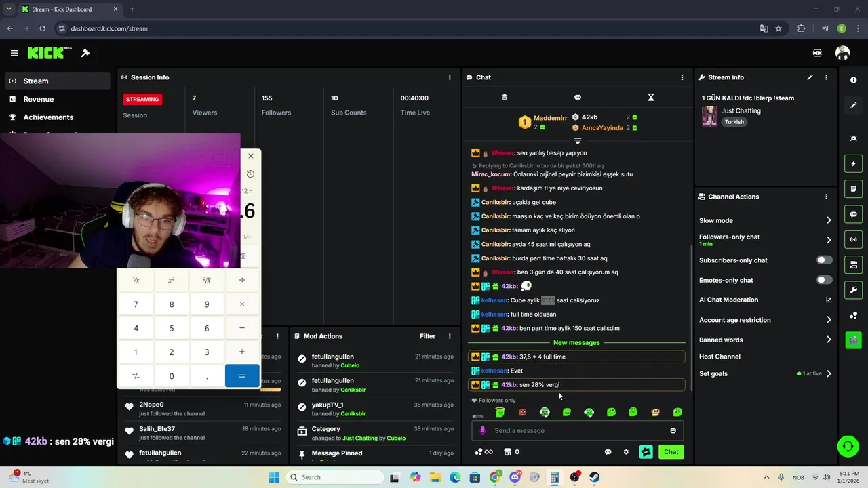Screen dimensions: 868x488
Task: Click the Send a message field
Action: point(578,430)
